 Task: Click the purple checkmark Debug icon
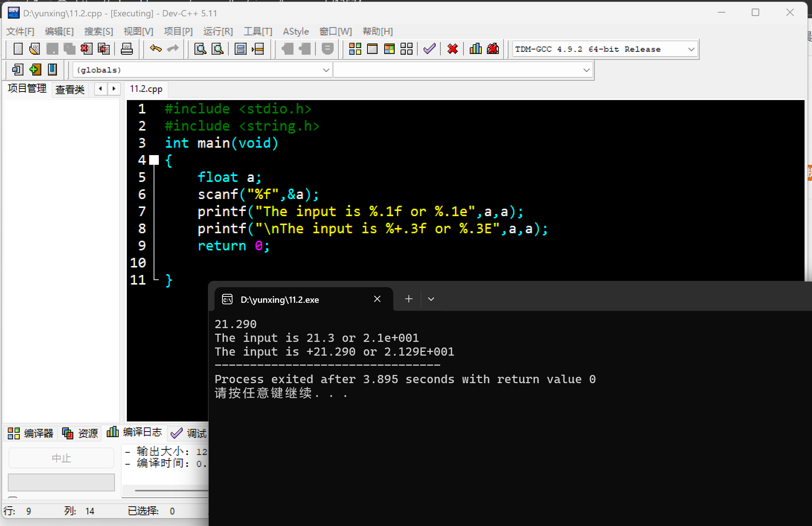429,49
